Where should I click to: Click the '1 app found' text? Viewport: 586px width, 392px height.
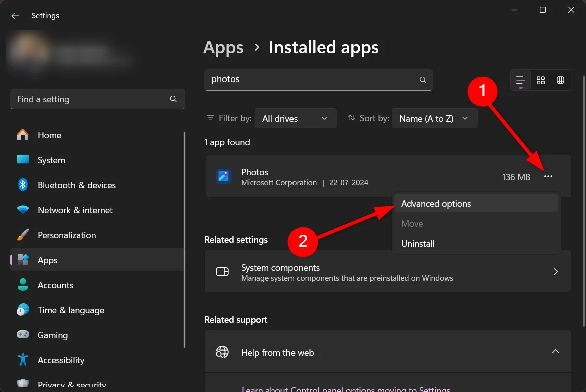(x=227, y=142)
